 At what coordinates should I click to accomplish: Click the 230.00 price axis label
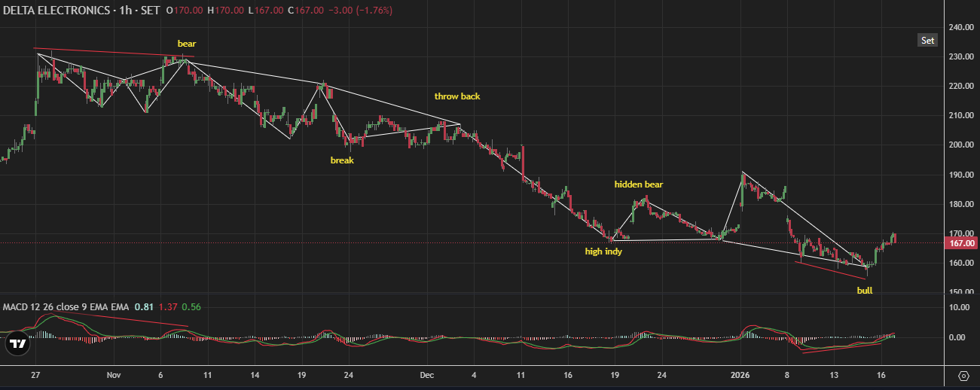coord(960,57)
